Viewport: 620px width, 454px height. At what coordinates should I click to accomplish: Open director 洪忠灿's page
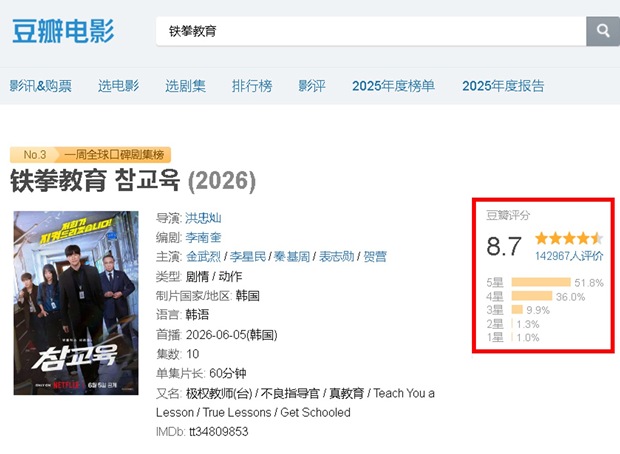click(203, 218)
